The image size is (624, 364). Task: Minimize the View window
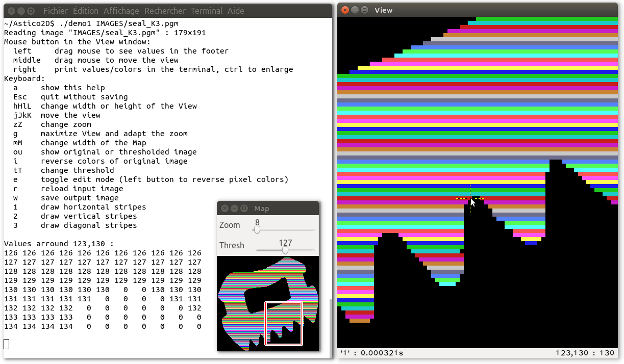point(355,10)
